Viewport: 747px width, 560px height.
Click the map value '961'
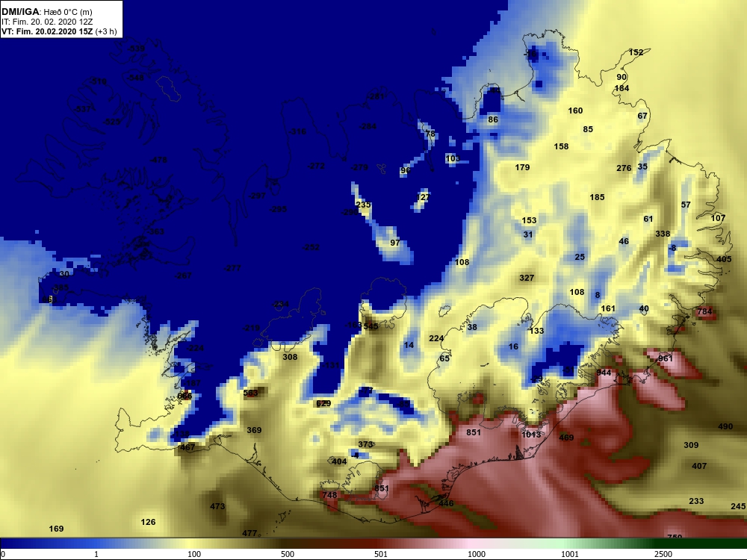pyautogui.click(x=666, y=358)
